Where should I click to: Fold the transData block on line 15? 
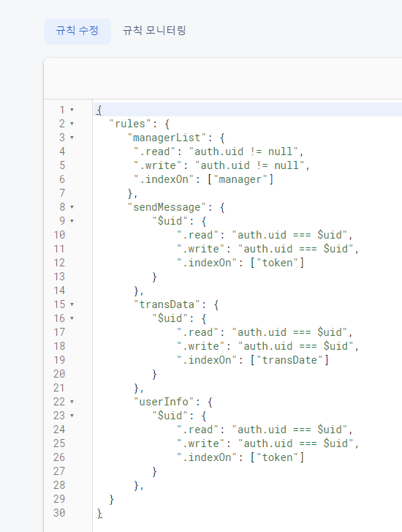click(72, 304)
